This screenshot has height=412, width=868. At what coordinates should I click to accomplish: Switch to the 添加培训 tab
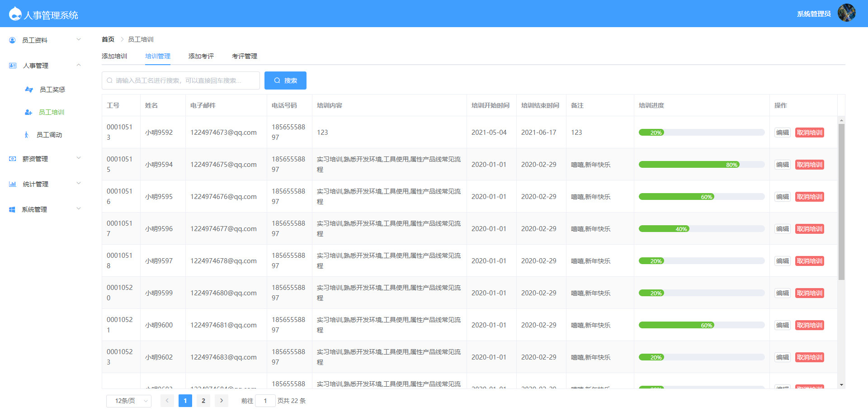pos(114,56)
